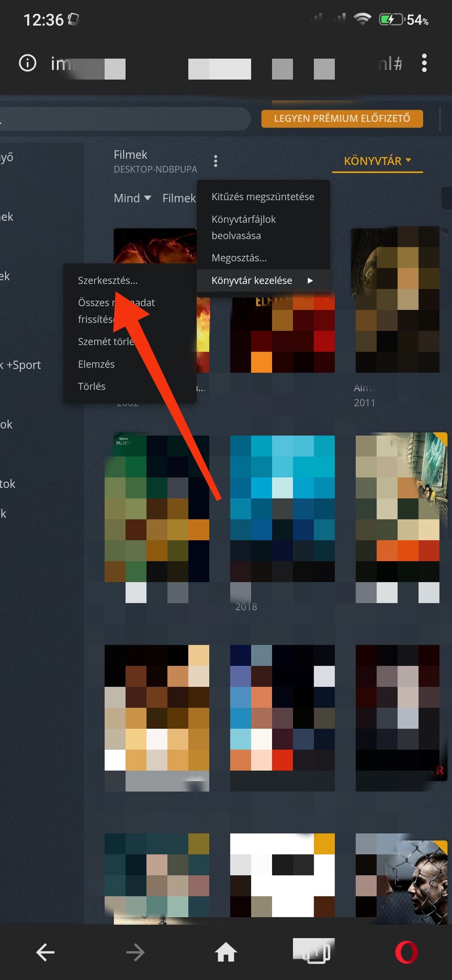Expand Könyvtár kezelése submenu

[263, 280]
